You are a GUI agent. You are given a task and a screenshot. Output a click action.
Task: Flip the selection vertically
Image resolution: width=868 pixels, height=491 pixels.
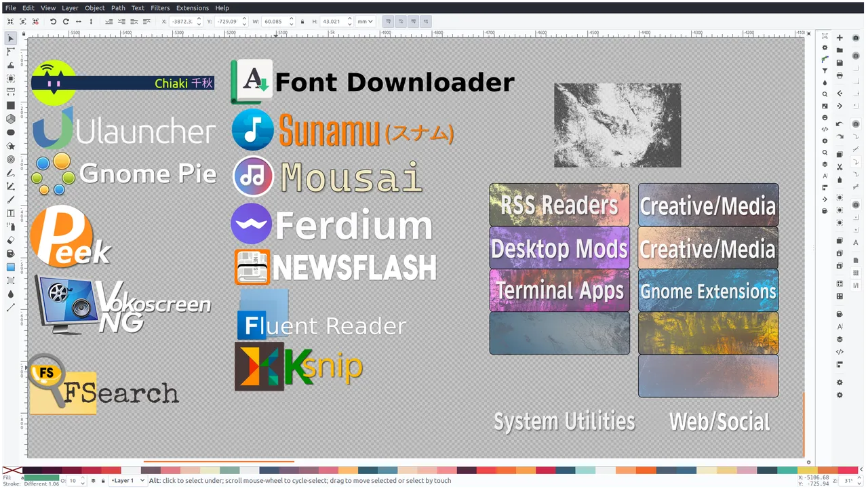tap(92, 22)
